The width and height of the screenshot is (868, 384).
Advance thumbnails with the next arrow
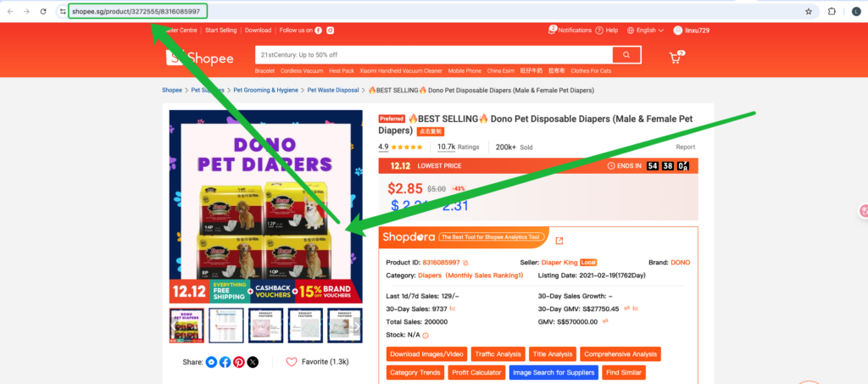point(357,326)
